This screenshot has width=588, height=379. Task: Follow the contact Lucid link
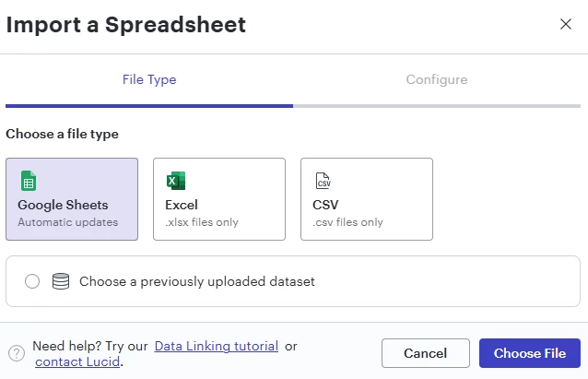click(77, 361)
